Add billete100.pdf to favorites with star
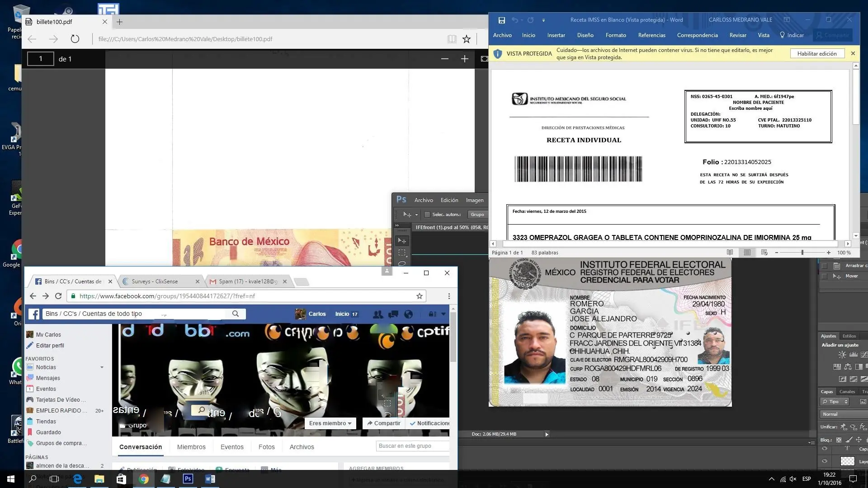Screen dimensions: 868x488 [467, 39]
